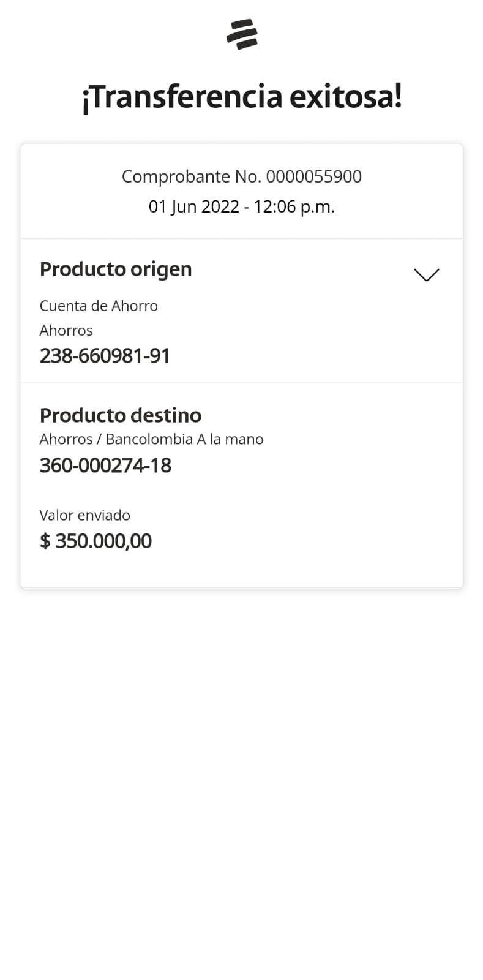
Task: Tap the 'Producto origen' heading
Action: tap(116, 269)
